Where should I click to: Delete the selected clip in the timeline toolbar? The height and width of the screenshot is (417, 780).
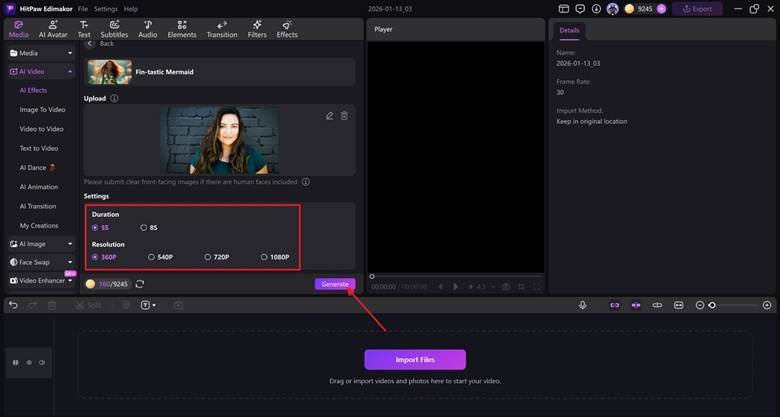[52, 305]
